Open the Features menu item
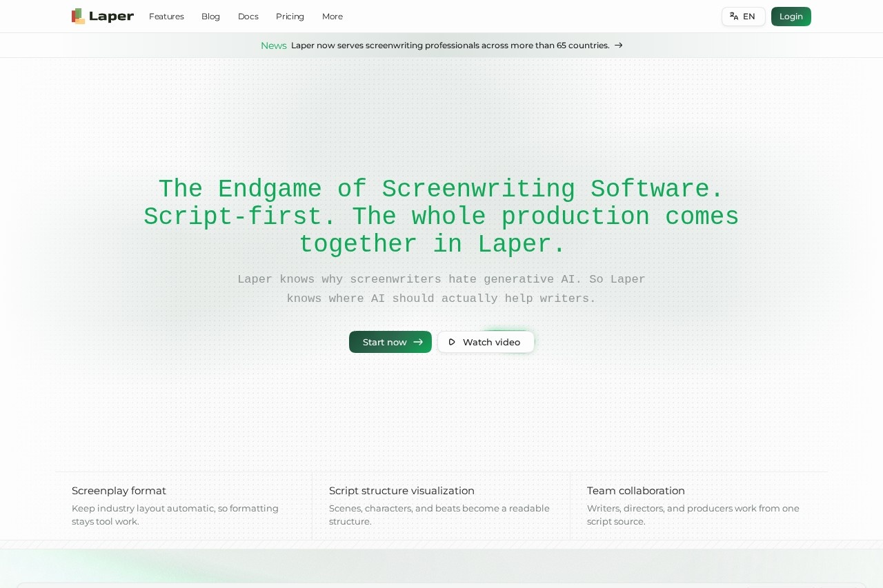 click(166, 17)
